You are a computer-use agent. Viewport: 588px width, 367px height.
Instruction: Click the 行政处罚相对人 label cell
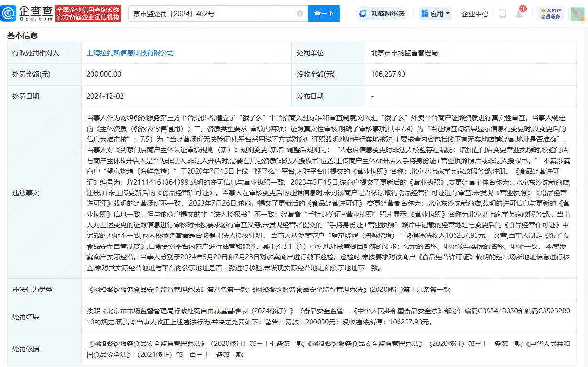point(44,53)
